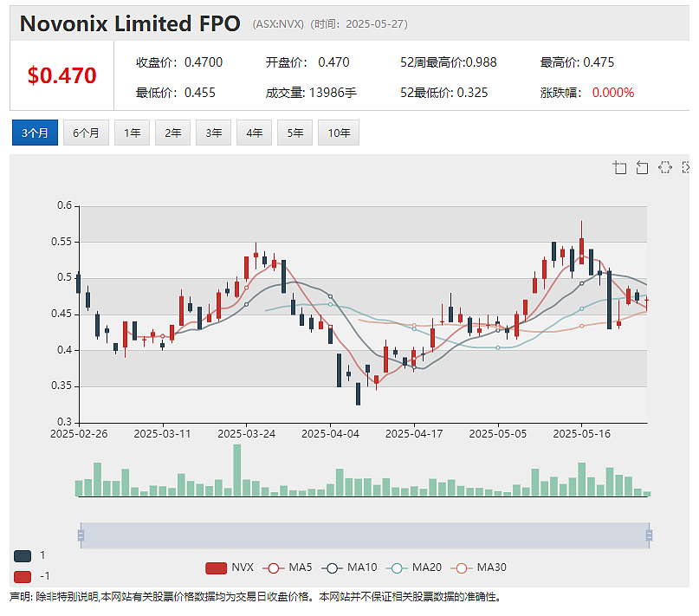Choose the 4年 range tab

click(254, 133)
